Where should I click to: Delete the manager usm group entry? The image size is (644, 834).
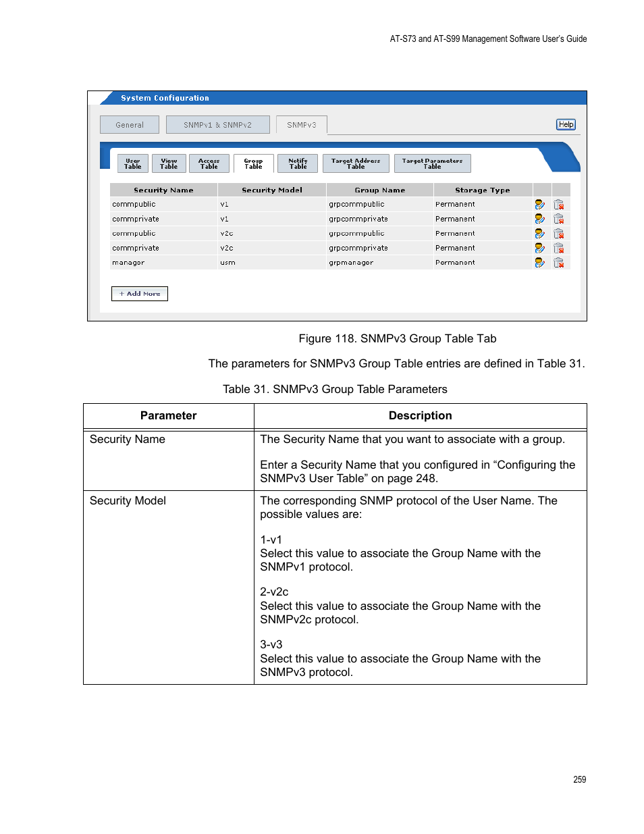(x=558, y=263)
